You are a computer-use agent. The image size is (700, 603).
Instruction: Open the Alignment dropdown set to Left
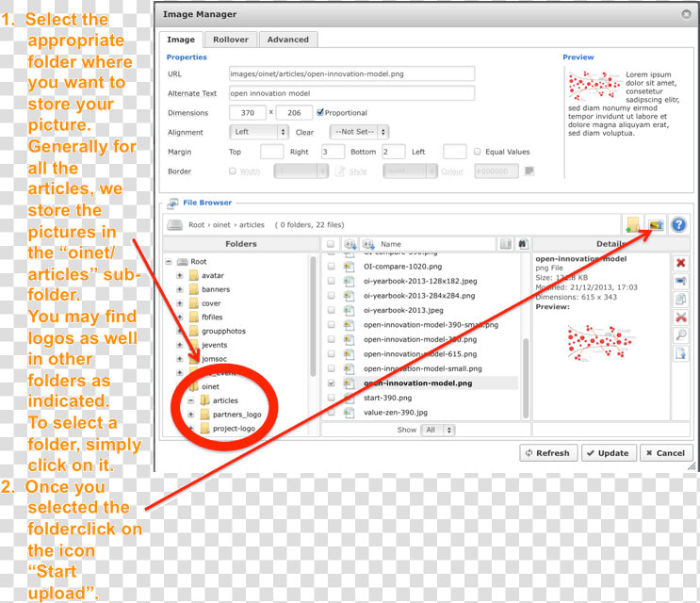pyautogui.click(x=259, y=132)
